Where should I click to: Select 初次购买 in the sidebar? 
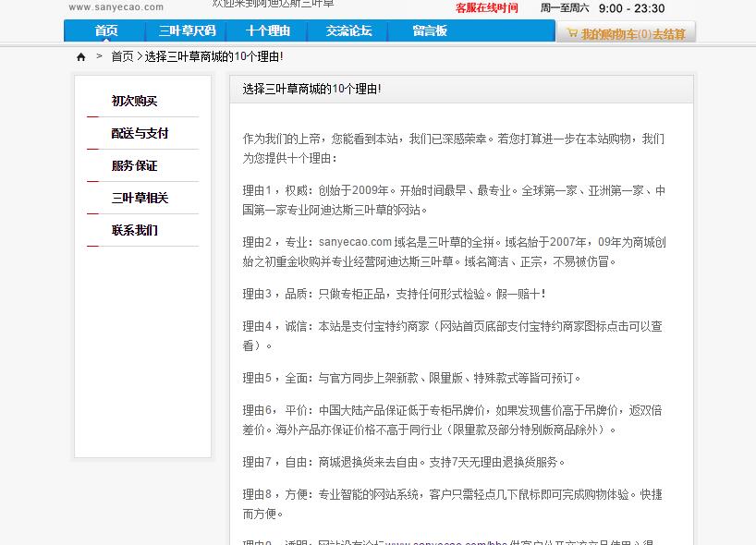pyautogui.click(x=135, y=102)
